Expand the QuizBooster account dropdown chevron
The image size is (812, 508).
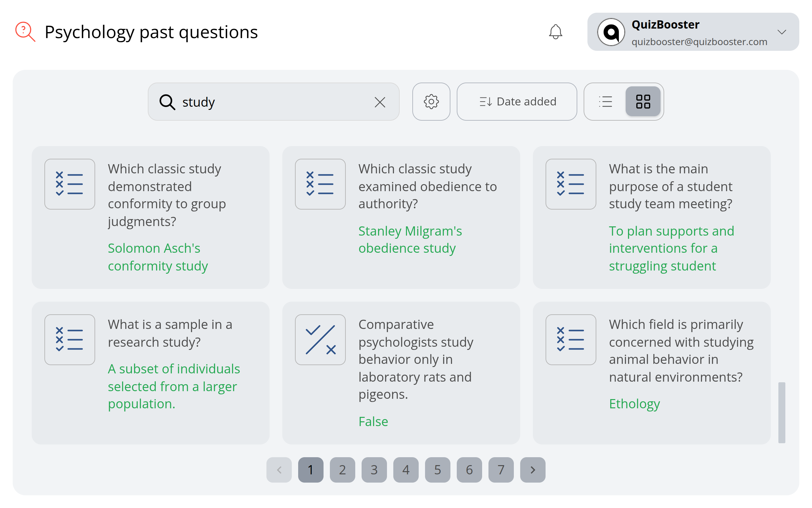click(782, 32)
